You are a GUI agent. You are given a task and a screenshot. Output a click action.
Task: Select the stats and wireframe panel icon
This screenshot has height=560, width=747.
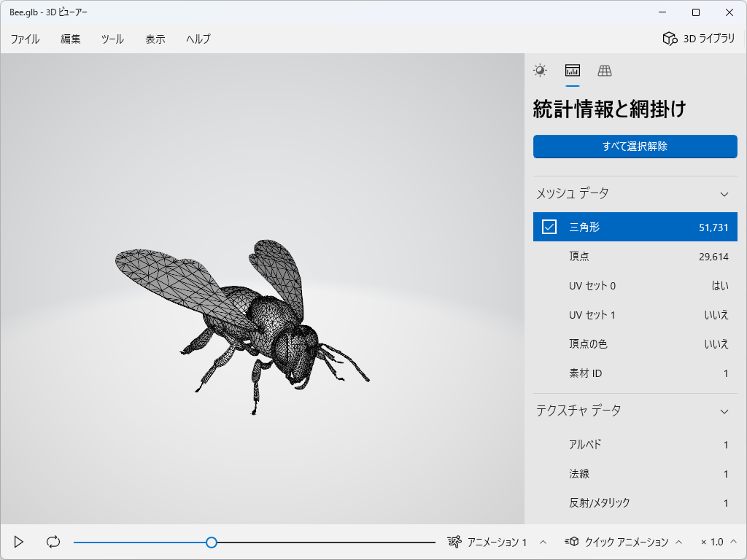point(573,70)
